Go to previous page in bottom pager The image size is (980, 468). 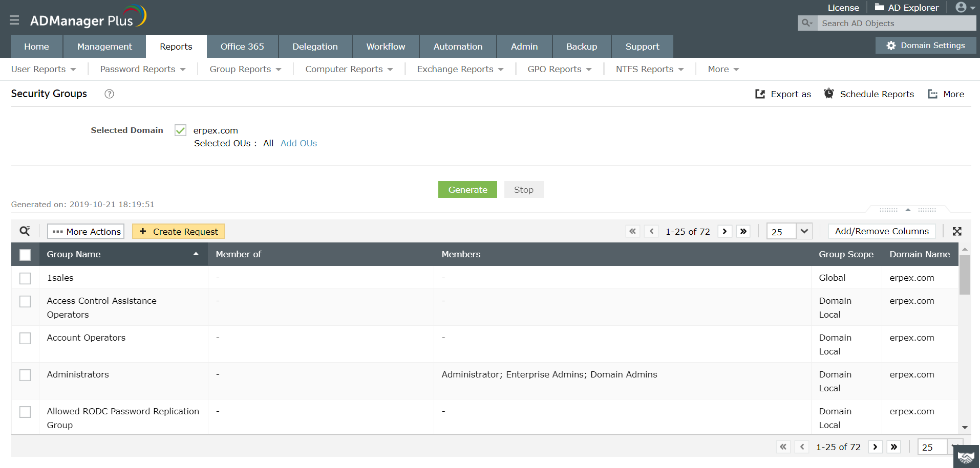[x=802, y=447]
